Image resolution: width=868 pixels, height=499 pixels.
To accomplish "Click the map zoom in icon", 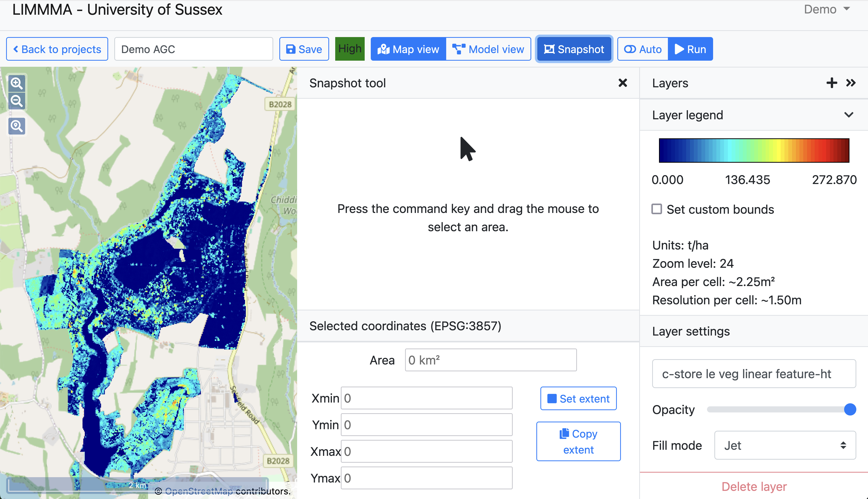I will (17, 83).
